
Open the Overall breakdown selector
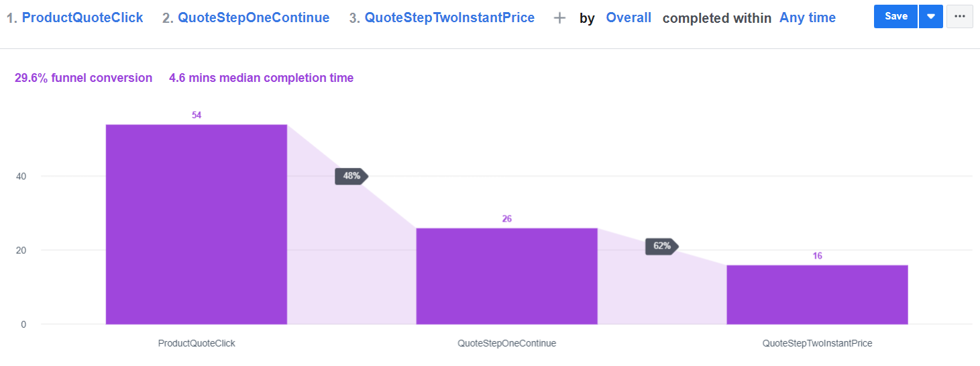pyautogui.click(x=629, y=18)
